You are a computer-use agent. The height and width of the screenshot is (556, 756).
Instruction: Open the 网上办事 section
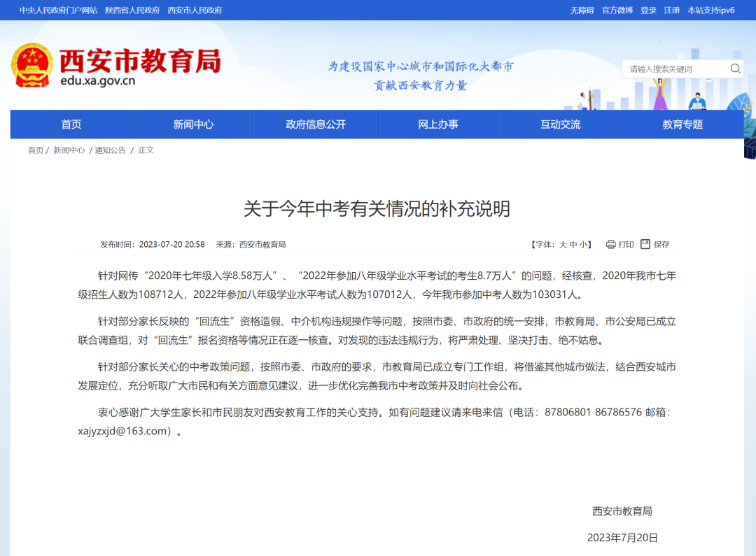click(x=437, y=124)
